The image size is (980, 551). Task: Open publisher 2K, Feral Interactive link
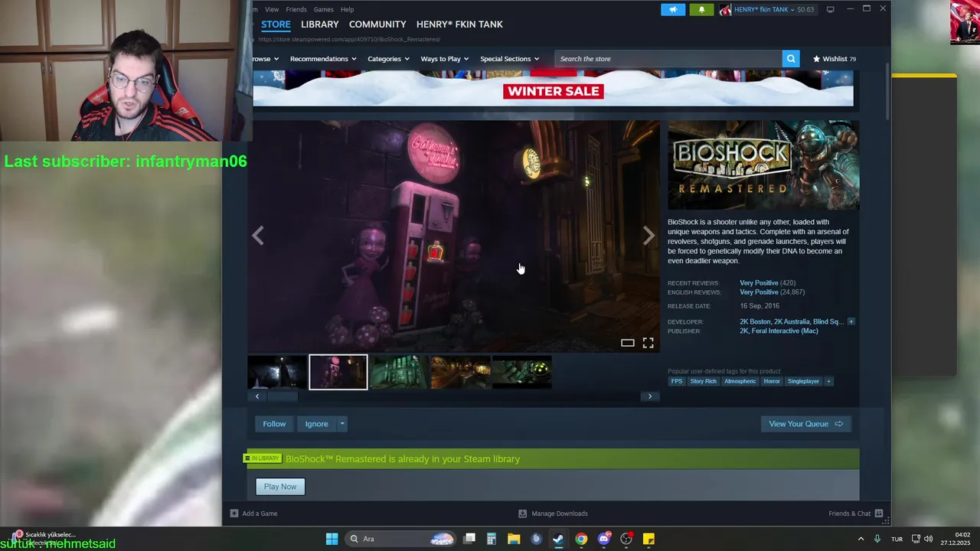(779, 331)
